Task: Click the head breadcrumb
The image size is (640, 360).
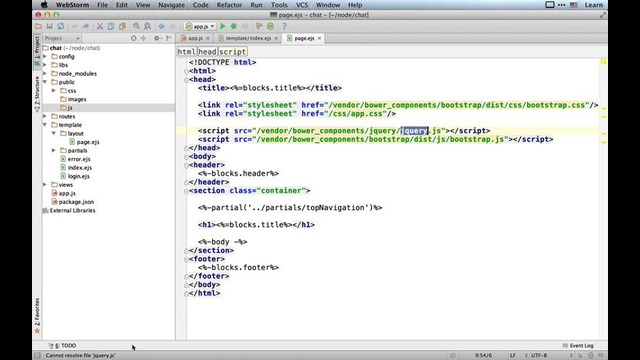Action: click(x=207, y=52)
